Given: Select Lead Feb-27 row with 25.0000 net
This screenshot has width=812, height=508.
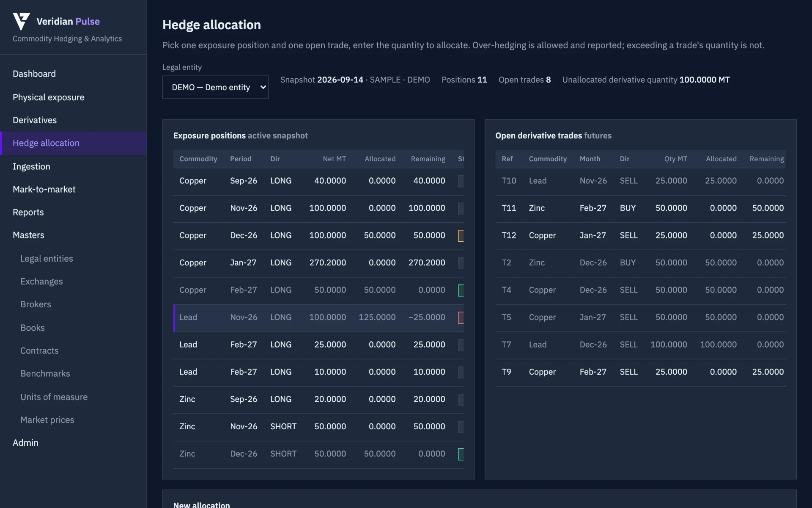Looking at the screenshot, I should (x=318, y=345).
